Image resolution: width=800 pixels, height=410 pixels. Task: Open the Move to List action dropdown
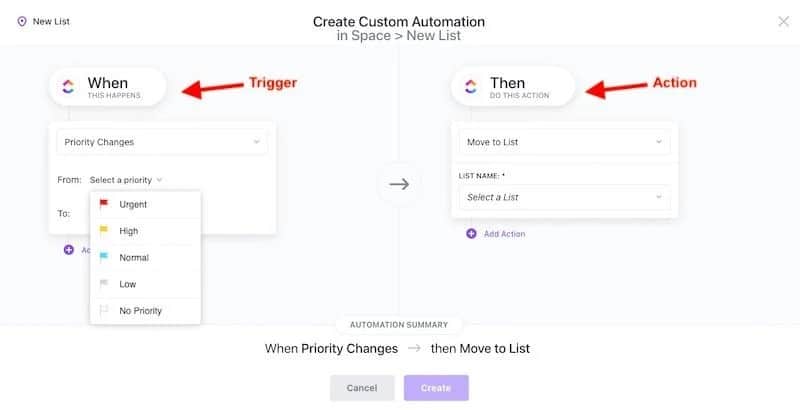(x=565, y=142)
